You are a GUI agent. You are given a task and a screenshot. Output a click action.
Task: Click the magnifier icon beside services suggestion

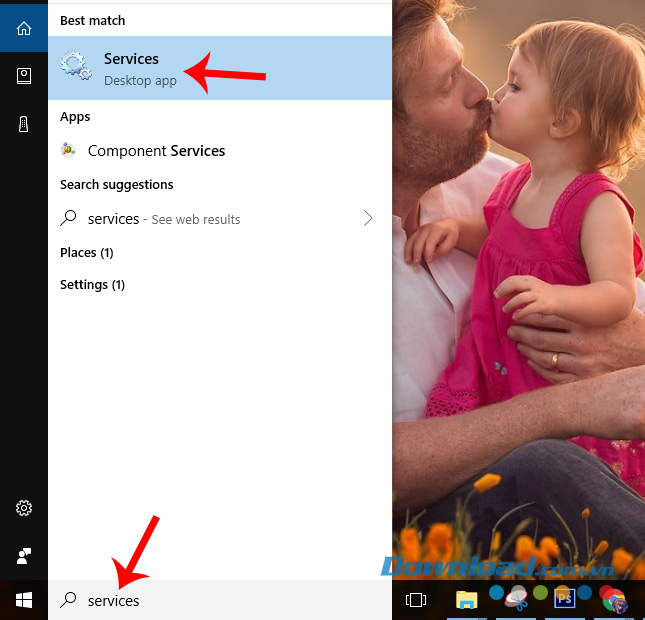(68, 218)
